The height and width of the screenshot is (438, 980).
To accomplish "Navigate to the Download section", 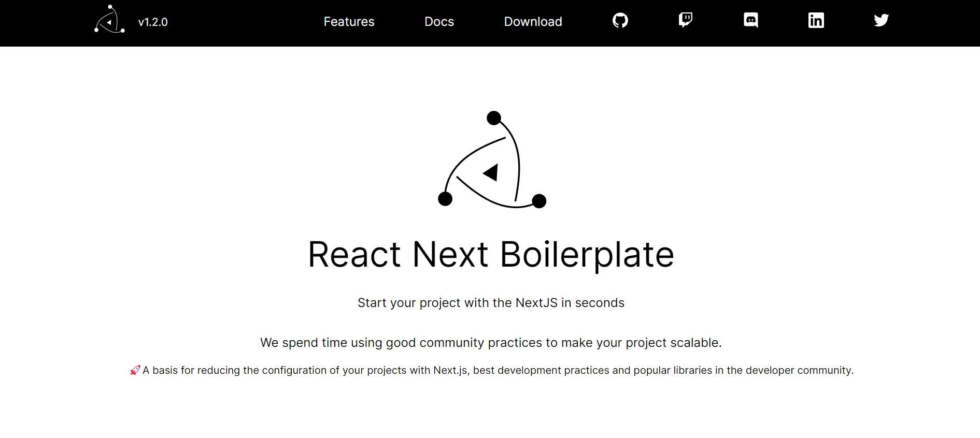I will click(533, 22).
